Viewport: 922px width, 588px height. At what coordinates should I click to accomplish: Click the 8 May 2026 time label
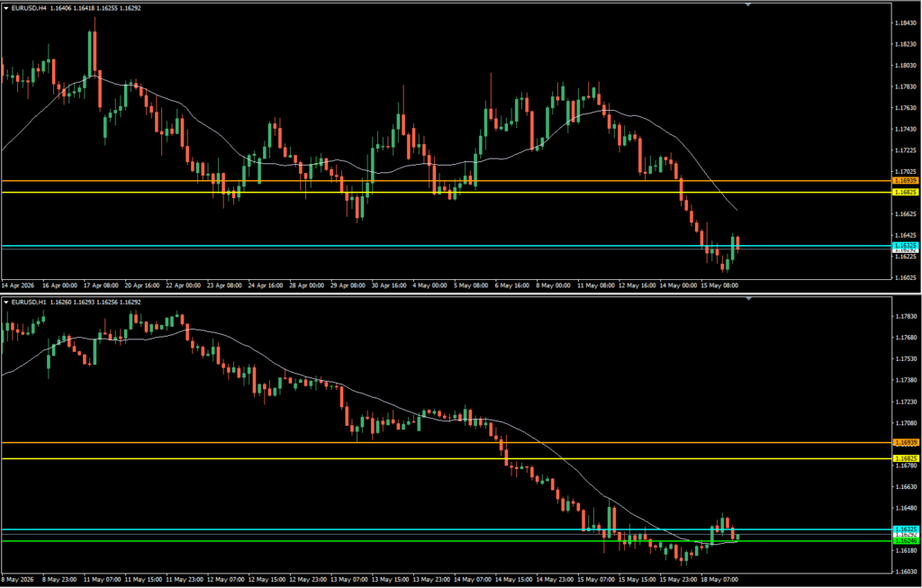click(17, 579)
